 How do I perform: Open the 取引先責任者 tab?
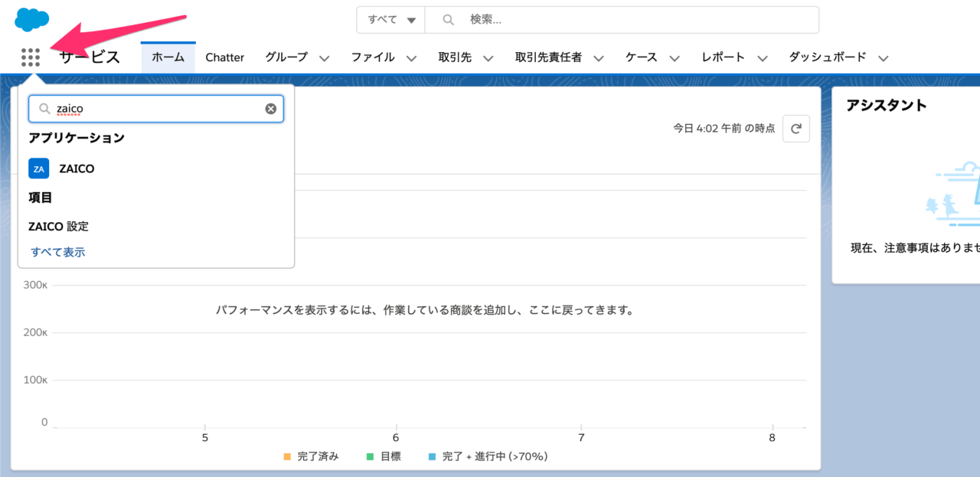pos(548,57)
